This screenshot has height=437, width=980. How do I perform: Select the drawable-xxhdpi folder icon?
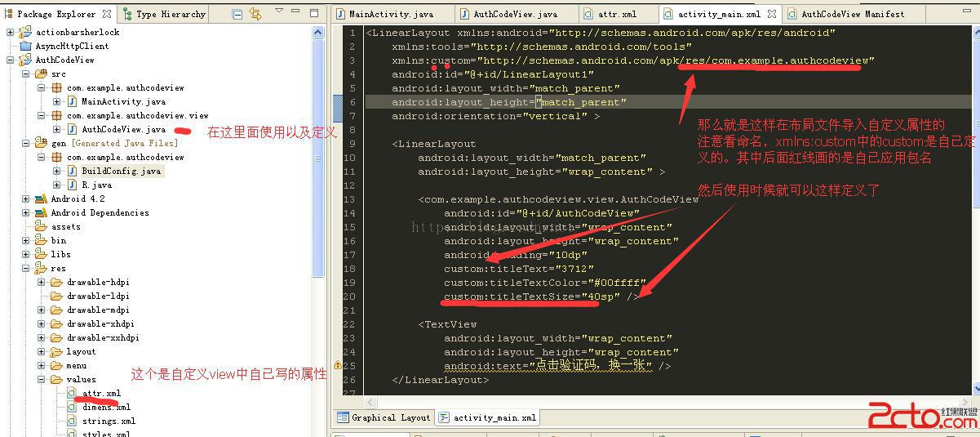click(56, 337)
